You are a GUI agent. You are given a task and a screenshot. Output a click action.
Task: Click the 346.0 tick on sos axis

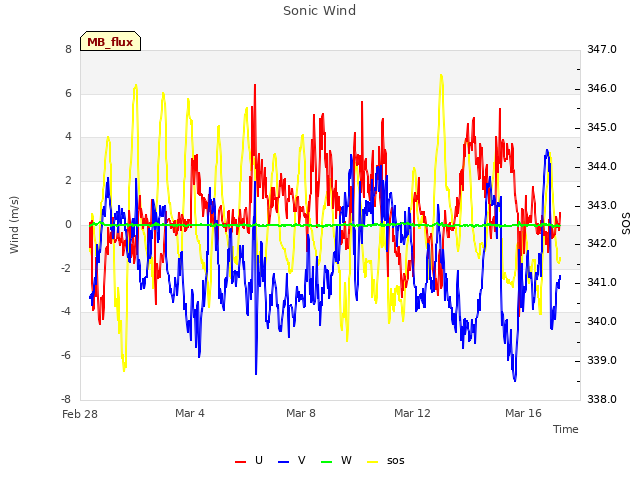pos(602,88)
